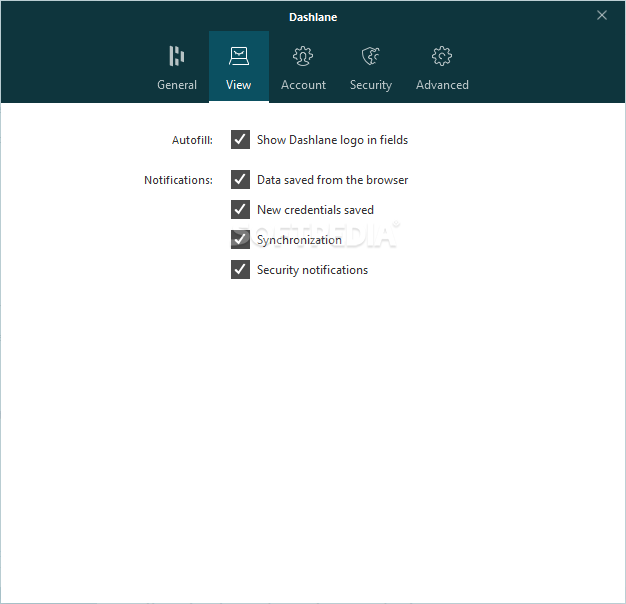This screenshot has height=604, width=626.
Task: Click the Account gear-person icon
Action: click(303, 56)
